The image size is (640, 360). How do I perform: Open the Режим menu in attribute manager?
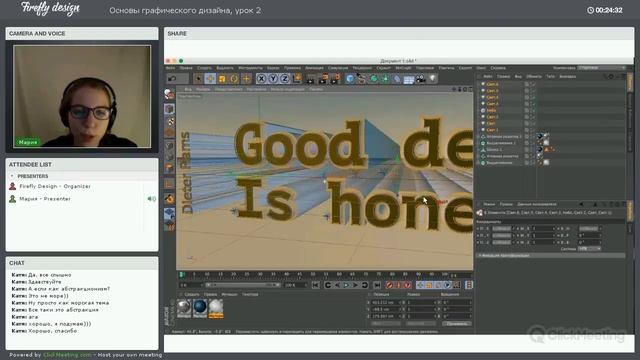[489, 204]
